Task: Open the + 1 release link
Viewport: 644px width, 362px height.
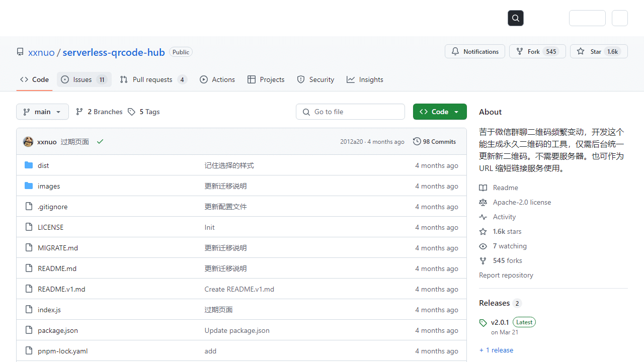Action: tap(496, 350)
